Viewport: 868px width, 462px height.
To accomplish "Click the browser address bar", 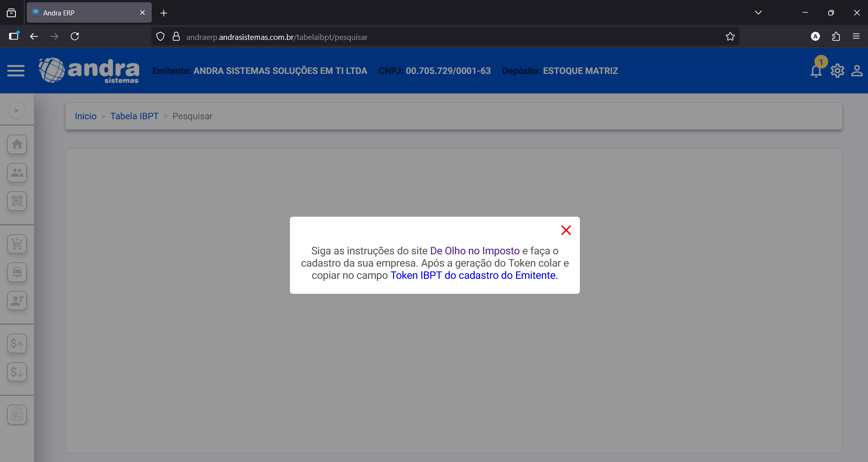I will (x=408, y=37).
